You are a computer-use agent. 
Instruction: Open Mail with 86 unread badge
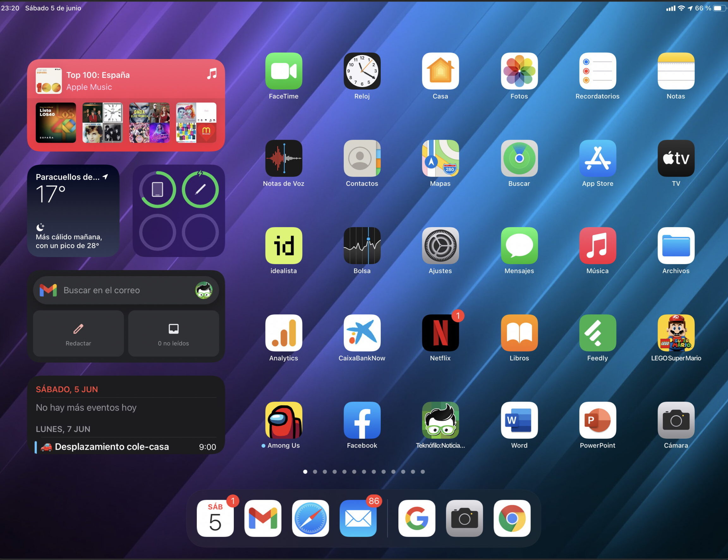tap(358, 518)
